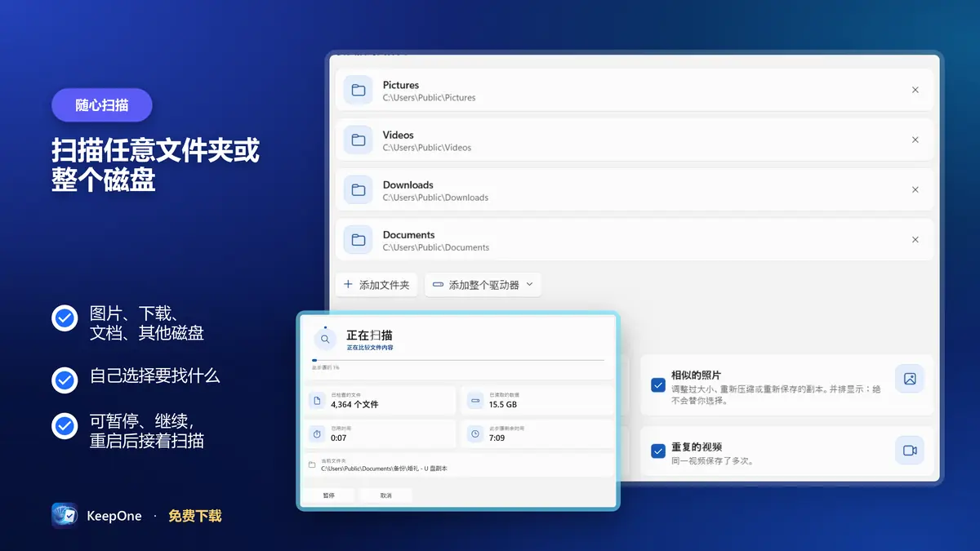
Task: Open the 添加整个驱动器 dropdown
Action: 483,285
